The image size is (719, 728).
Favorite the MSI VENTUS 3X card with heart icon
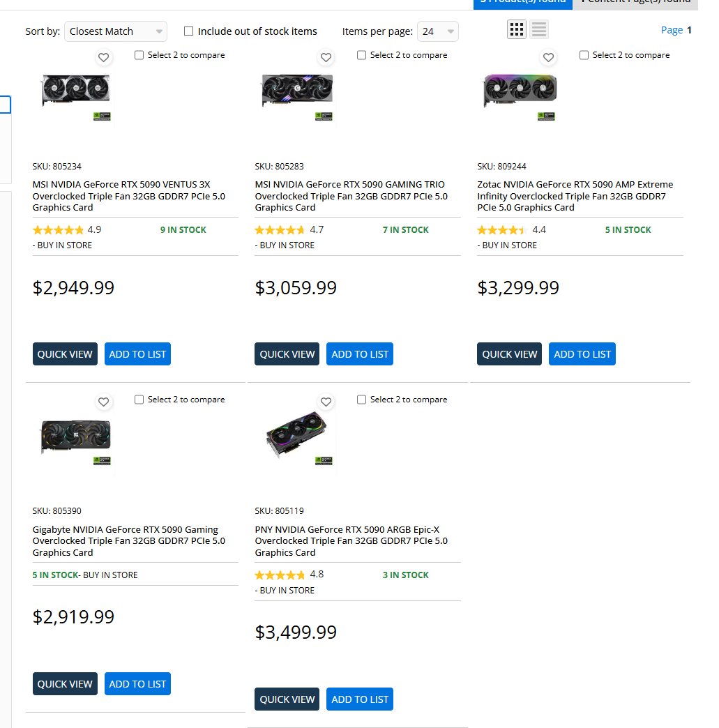(104, 58)
